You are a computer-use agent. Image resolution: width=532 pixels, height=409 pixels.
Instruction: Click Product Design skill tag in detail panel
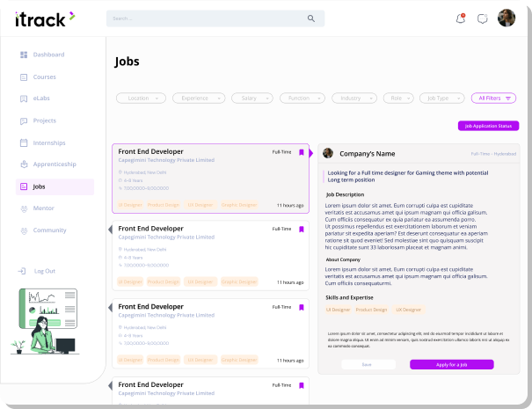[x=371, y=310]
